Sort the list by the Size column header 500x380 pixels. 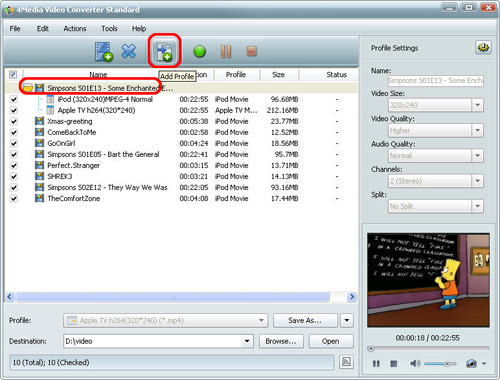279,75
